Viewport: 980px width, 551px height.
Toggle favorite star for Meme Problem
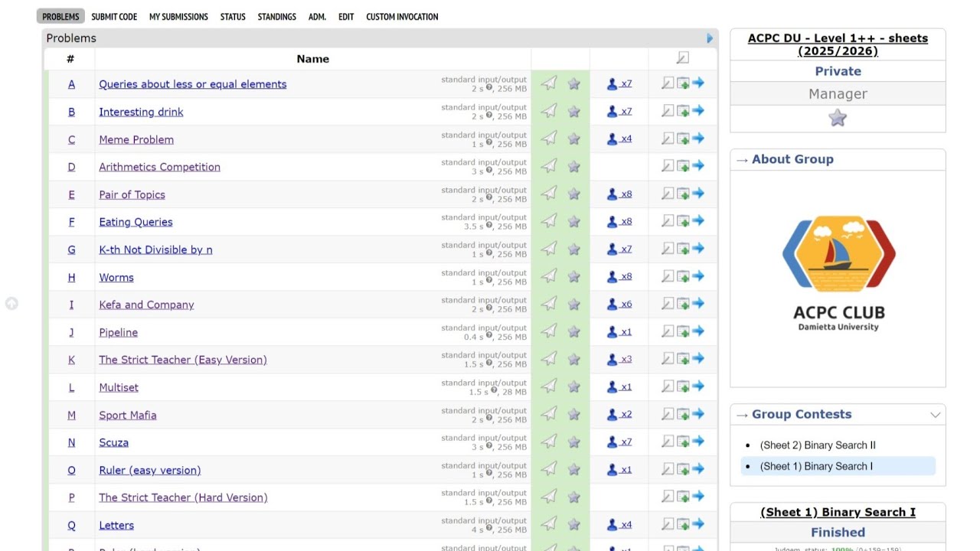(573, 139)
